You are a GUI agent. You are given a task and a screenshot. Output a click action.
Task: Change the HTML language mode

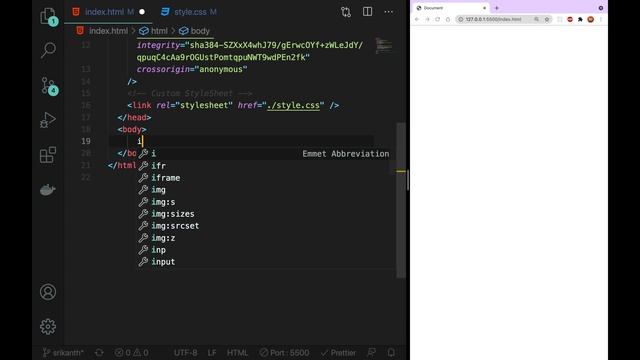tap(237, 353)
